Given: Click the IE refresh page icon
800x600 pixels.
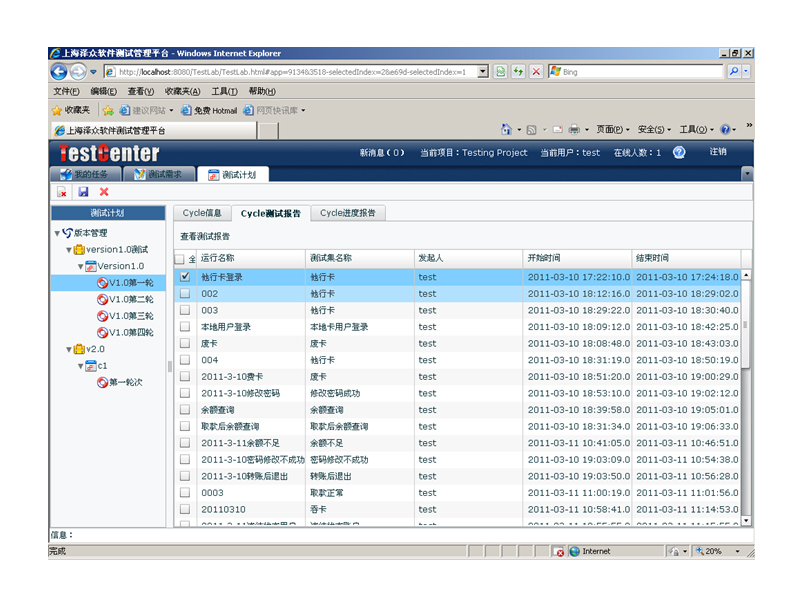Looking at the screenshot, I should (x=518, y=72).
